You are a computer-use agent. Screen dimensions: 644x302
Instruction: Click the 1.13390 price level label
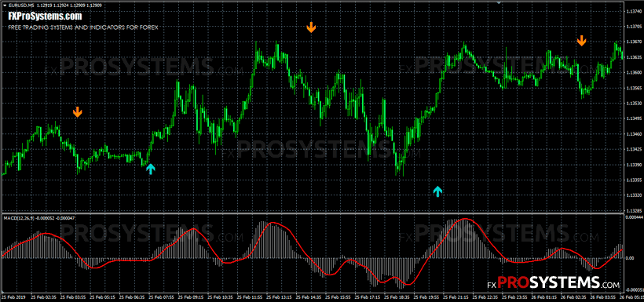pos(632,165)
